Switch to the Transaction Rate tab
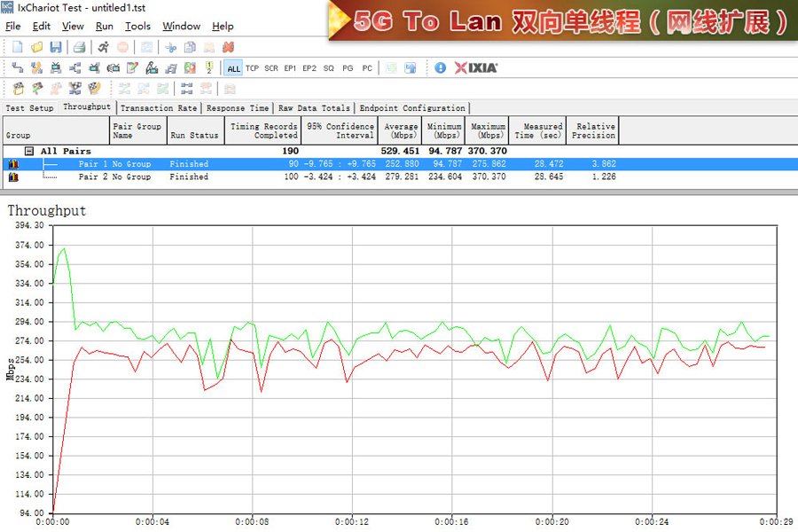The image size is (798, 532). pyautogui.click(x=158, y=108)
